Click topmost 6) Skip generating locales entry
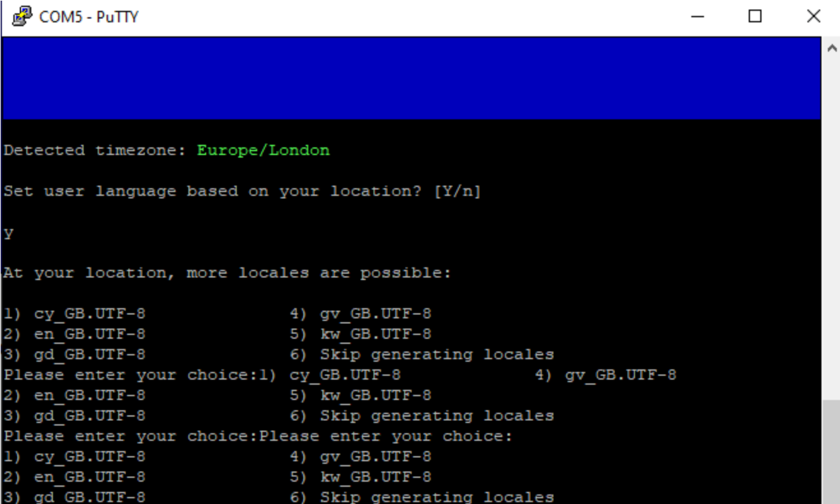Screen dimensions: 840x504 (421, 355)
